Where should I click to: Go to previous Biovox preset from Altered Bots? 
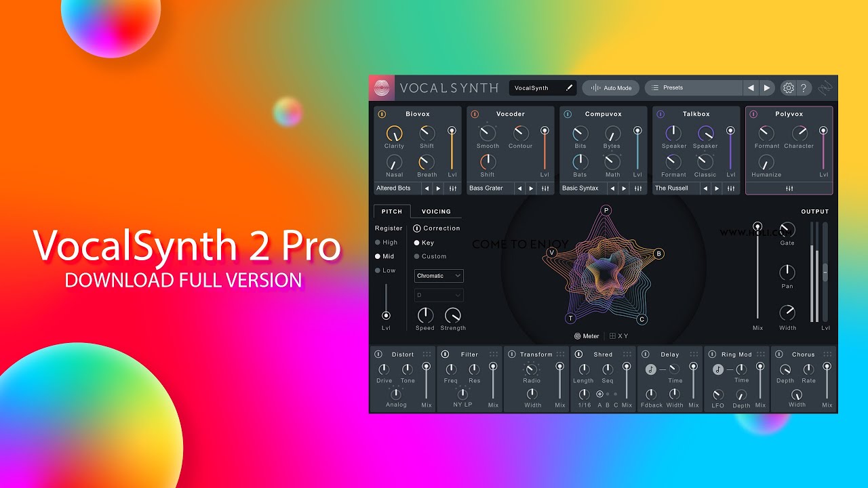point(427,188)
